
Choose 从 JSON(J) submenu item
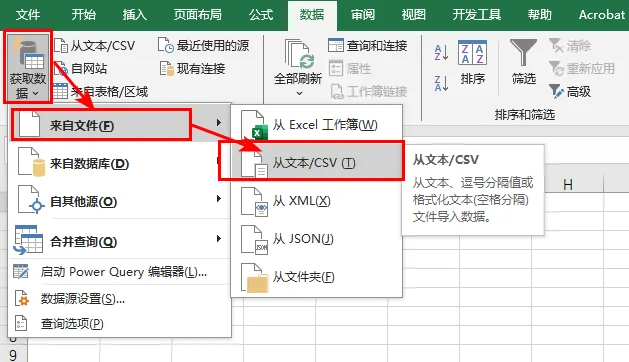coord(317,239)
